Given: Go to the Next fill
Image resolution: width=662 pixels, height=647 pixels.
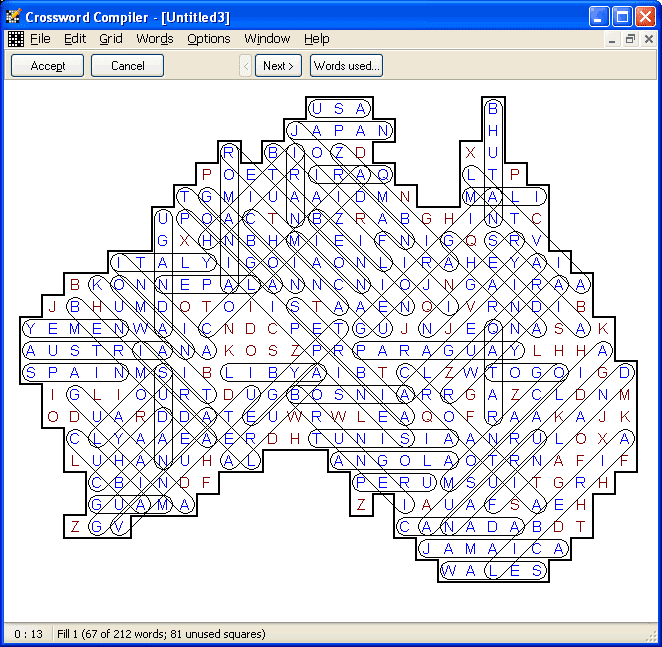Looking at the screenshot, I should click(x=278, y=66).
